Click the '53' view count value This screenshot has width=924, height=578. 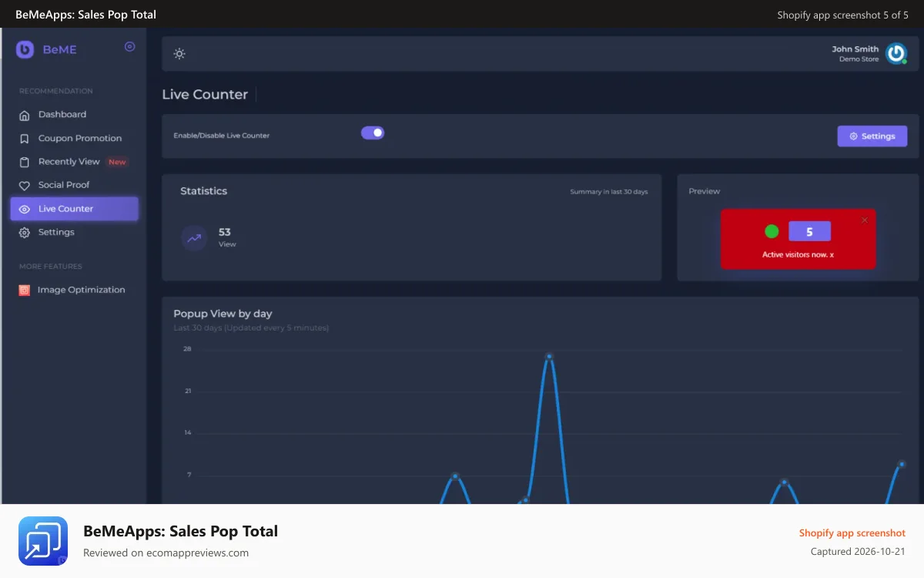225,232
